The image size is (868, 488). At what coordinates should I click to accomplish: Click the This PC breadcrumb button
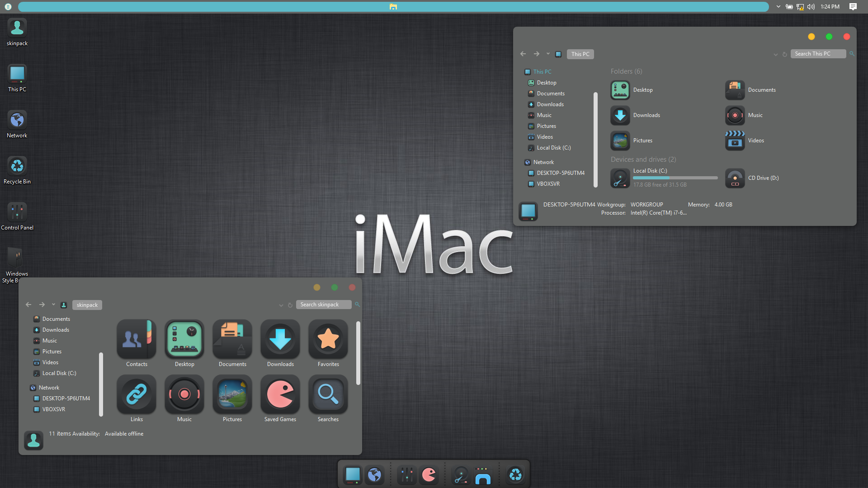point(580,54)
